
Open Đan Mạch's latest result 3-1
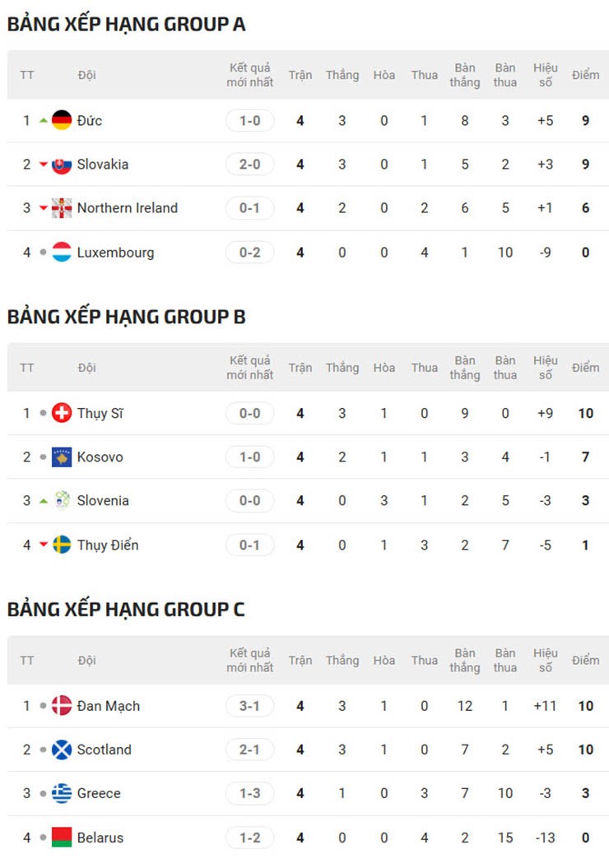point(250,706)
